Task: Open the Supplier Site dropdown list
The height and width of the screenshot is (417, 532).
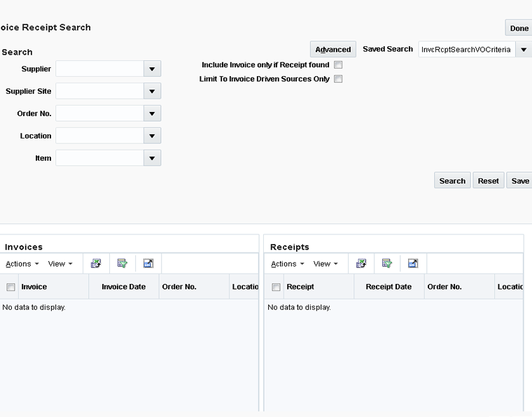Action: pos(152,91)
